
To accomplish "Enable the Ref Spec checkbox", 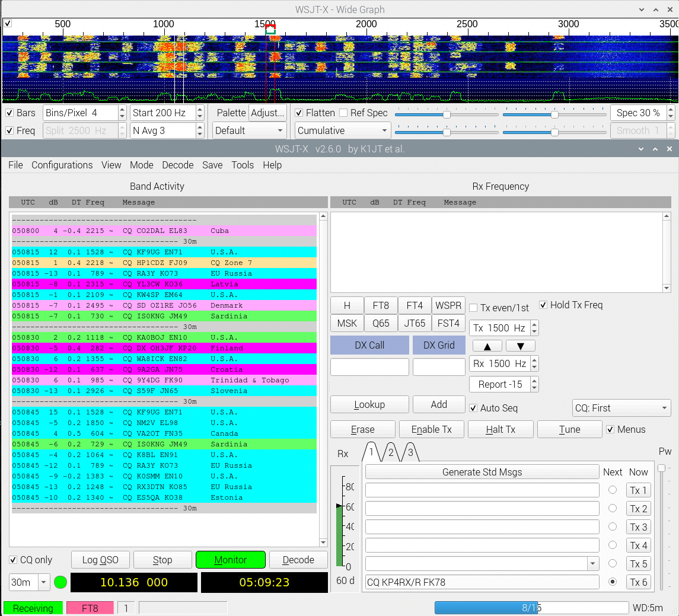I will coord(343,113).
